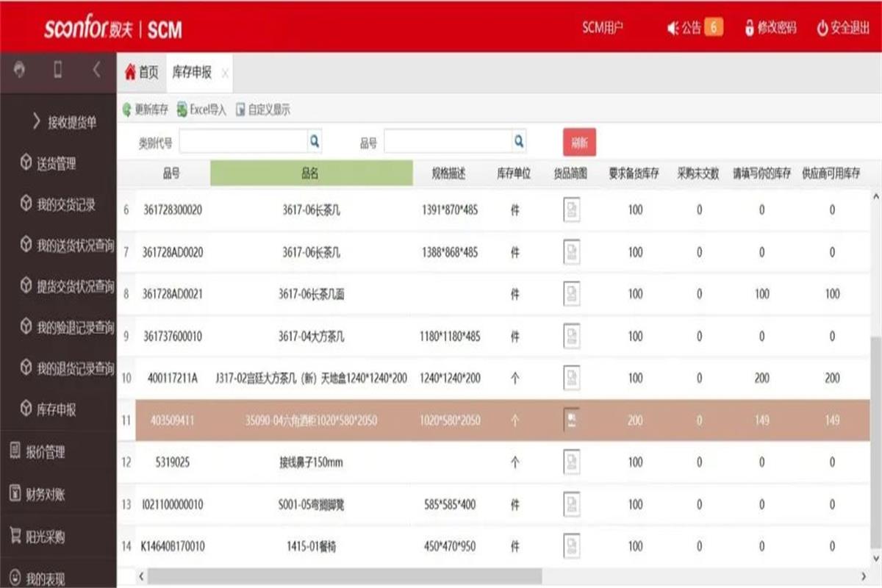Collapse sidebar using left chevron arrow

pyautogui.click(x=96, y=70)
